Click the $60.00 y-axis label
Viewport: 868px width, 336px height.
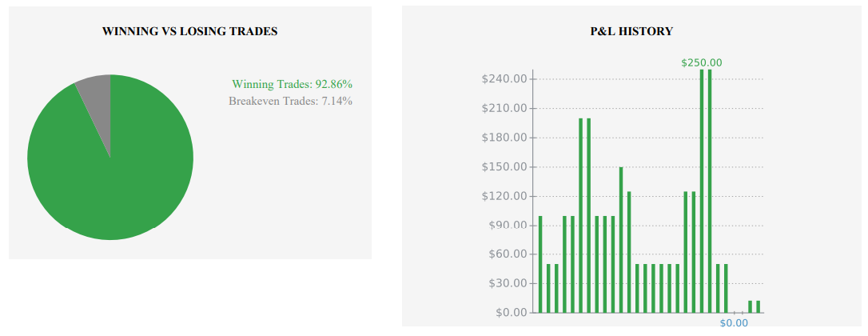coord(508,254)
